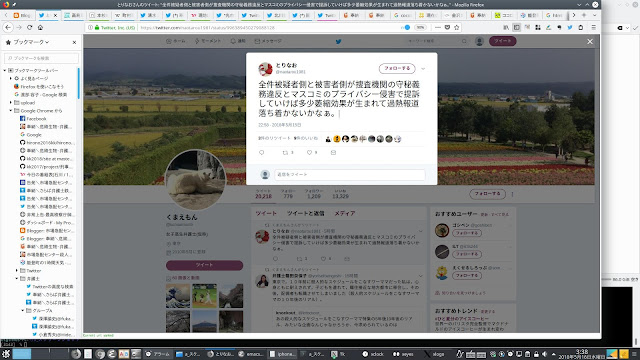Open the Mount Fuji media thumbnail
This screenshot has height=360, width=640.
pyautogui.click(x=204, y=321)
